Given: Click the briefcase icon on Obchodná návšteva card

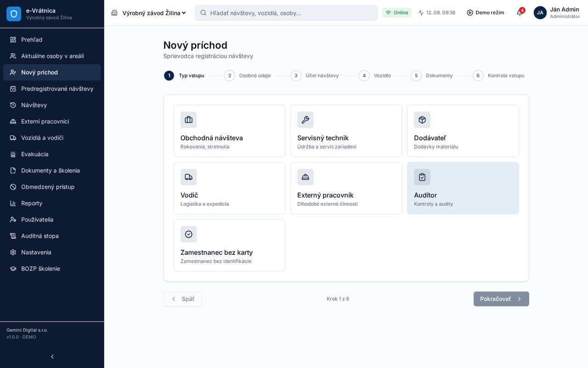Looking at the screenshot, I should [x=189, y=120].
